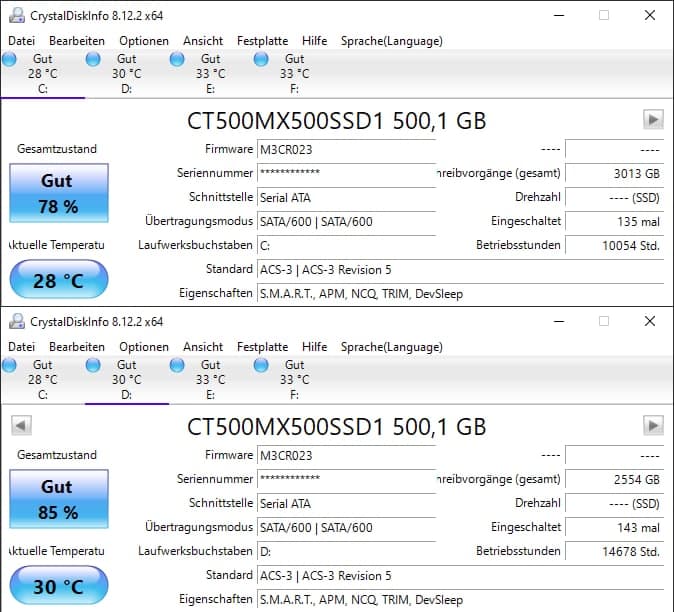The width and height of the screenshot is (674, 612).
Task: Go to next disk in bottom window
Action: coord(653,425)
